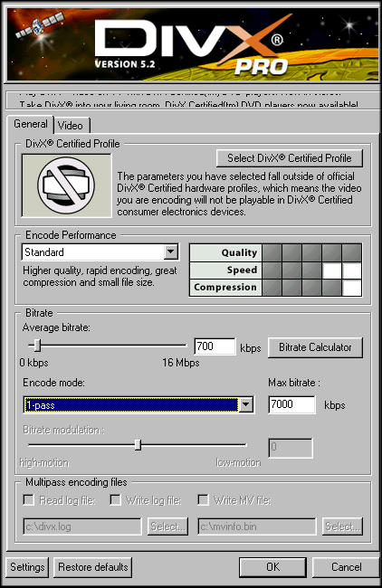Click the c:\mvinfo.bin path field
Screen dimensions: 382x588
click(257, 526)
